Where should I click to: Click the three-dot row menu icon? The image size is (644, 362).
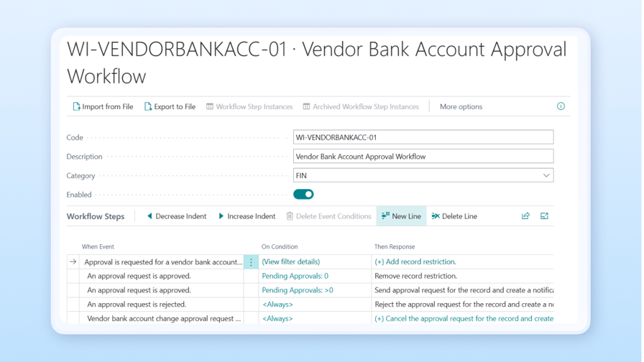click(x=251, y=262)
